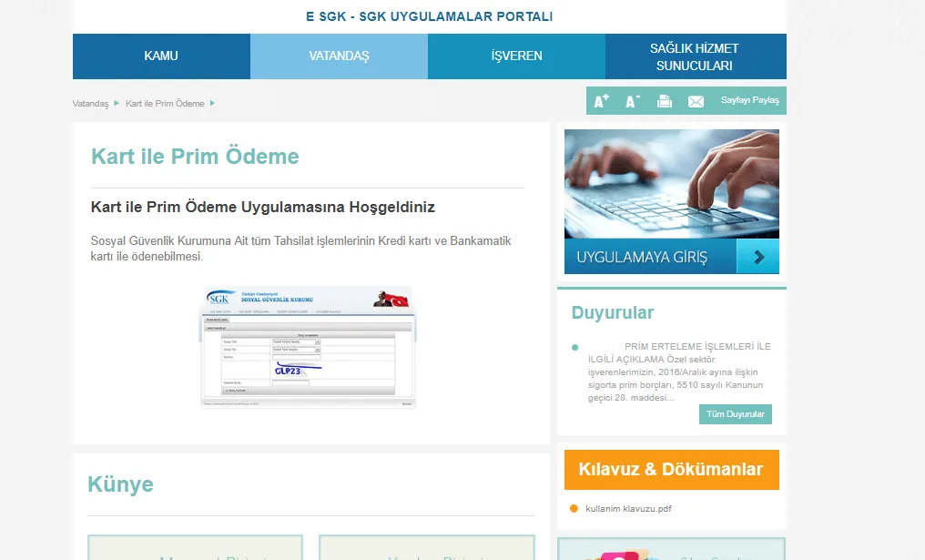Viewport: 925px width, 560px height.
Task: Click the Kılavuz & Dökümanlar orange header
Action: pyautogui.click(x=671, y=470)
